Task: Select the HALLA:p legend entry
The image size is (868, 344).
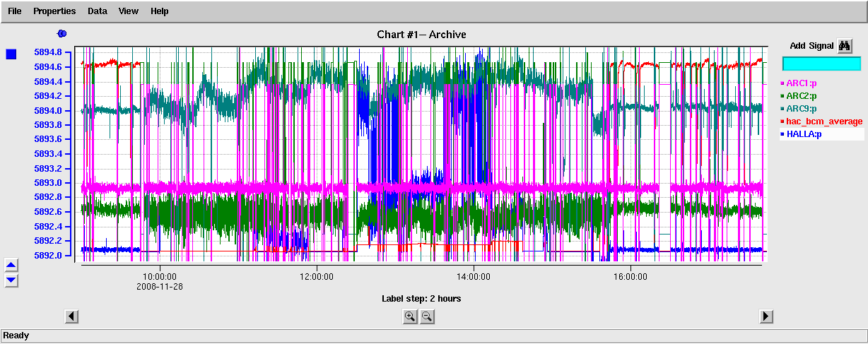Action: (x=821, y=134)
